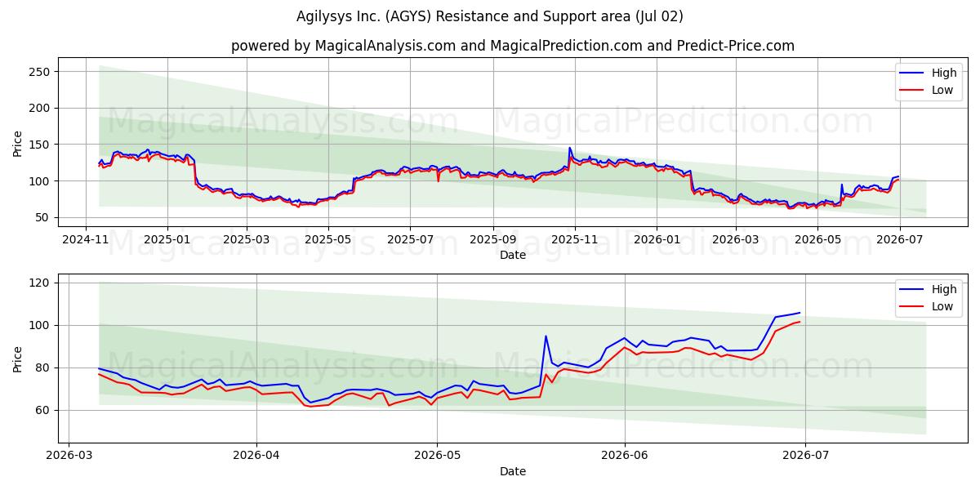Click the '2026-05' x-axis label in top chart
Viewport: 980px width, 490px height.
tap(817, 240)
